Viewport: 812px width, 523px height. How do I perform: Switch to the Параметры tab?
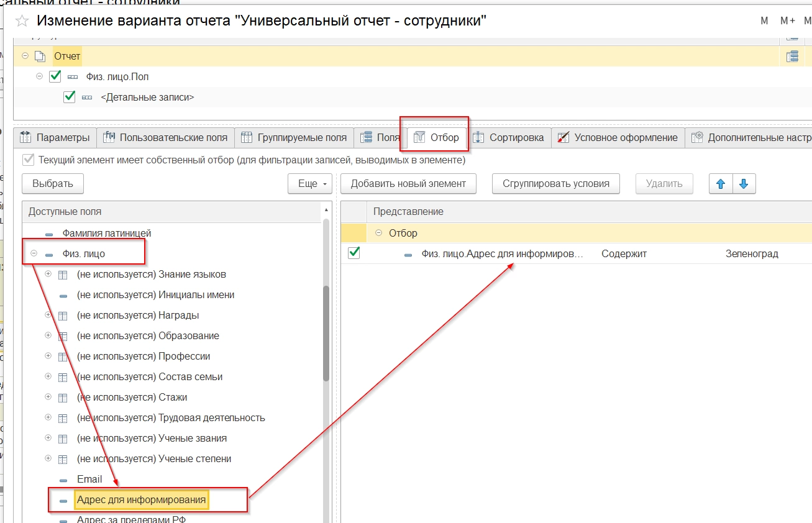[55, 137]
